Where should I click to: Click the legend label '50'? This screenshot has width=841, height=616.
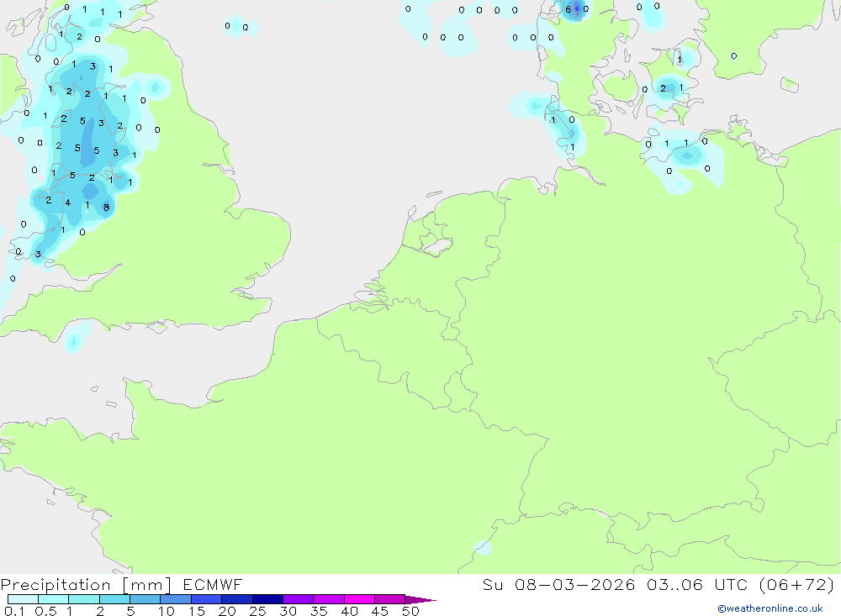pos(410,611)
